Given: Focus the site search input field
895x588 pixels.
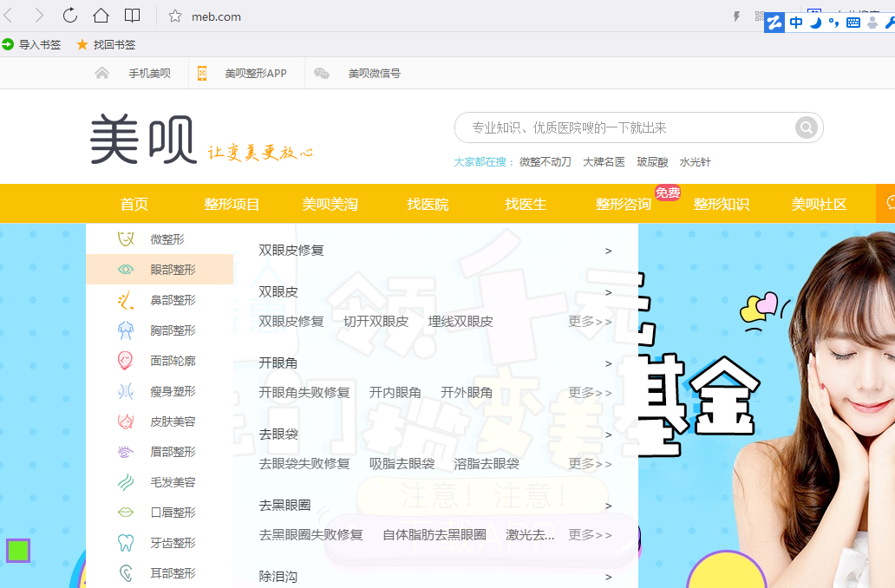Looking at the screenshot, I should (624, 128).
